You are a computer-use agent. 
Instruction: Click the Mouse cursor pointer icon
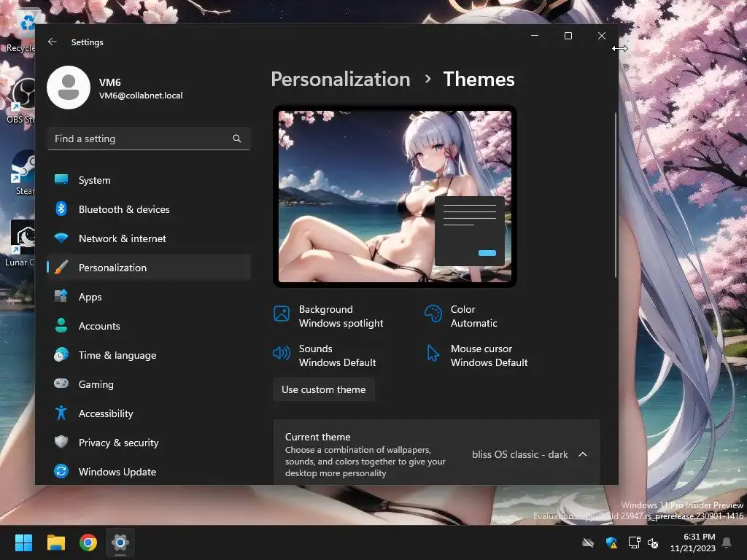(x=433, y=354)
